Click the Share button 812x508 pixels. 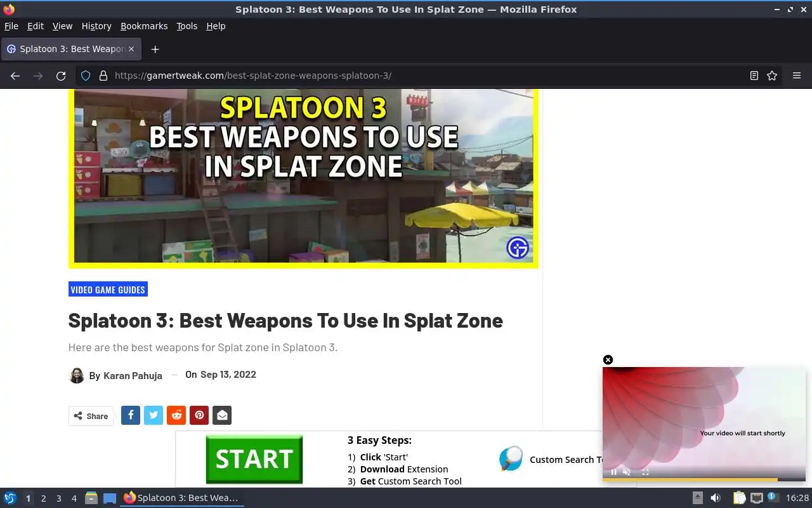91,416
